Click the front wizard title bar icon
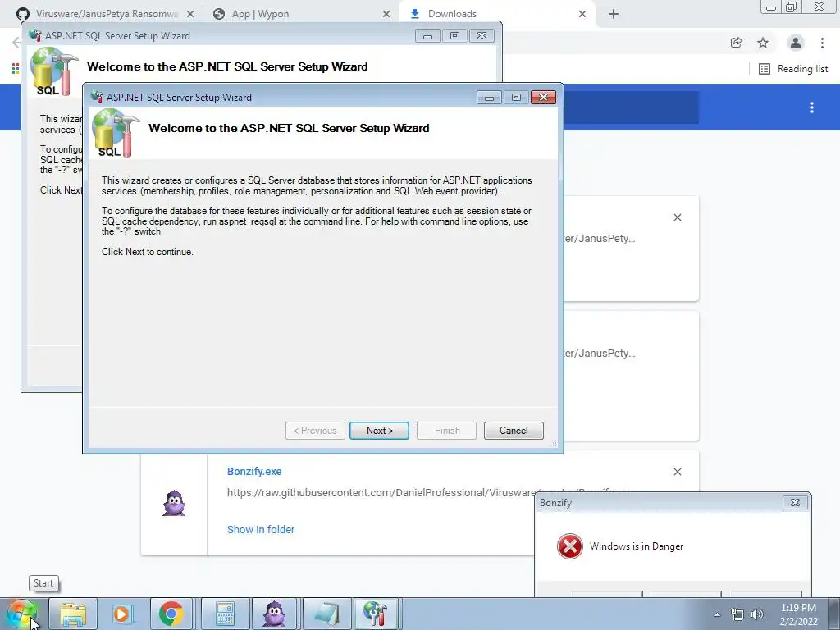This screenshot has width=840, height=630. click(97, 97)
